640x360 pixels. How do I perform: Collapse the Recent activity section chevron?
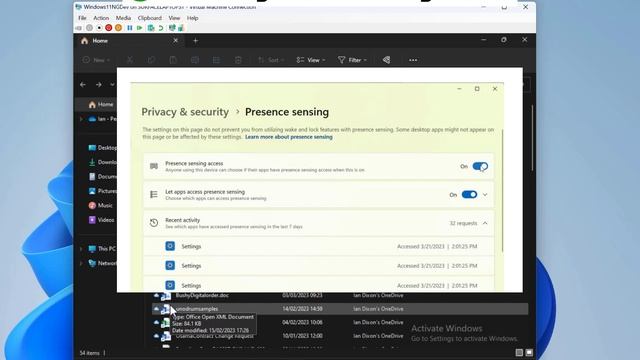485,223
